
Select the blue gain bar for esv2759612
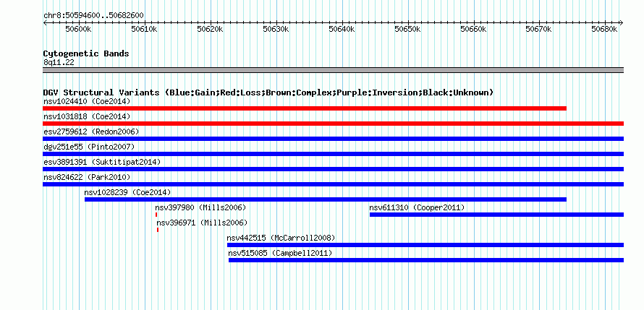[333, 139]
